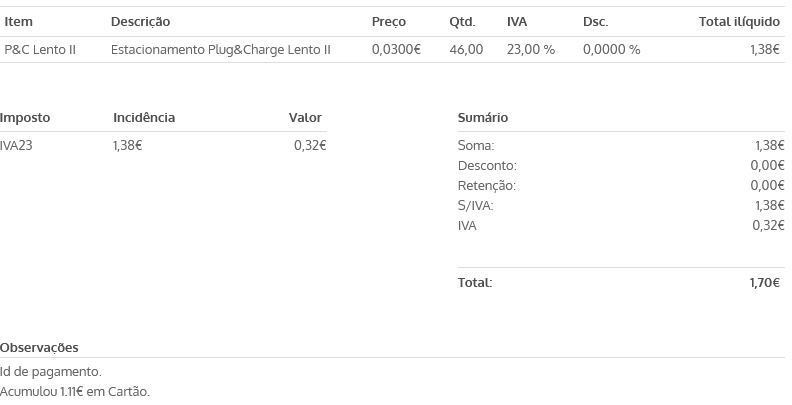This screenshot has height=405, width=792.
Task: Select the 0,0300€ price value
Action: [x=396, y=49]
